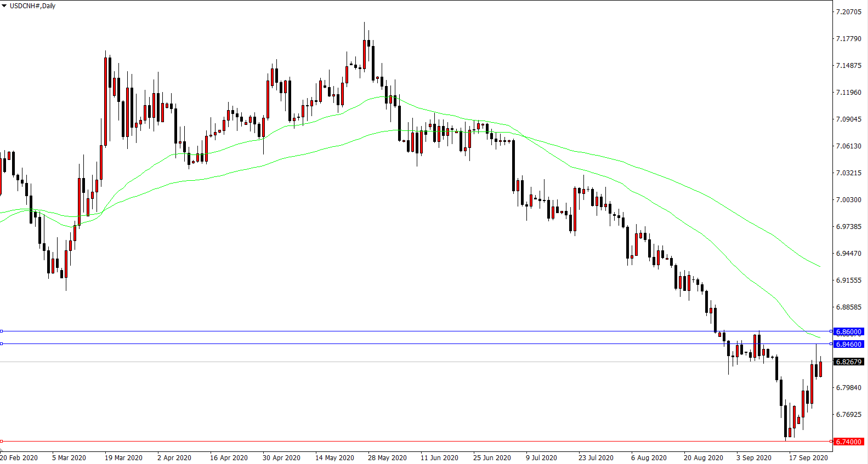868x464 pixels.
Task: Select the 6.84600 price level label
Action: tap(849, 345)
